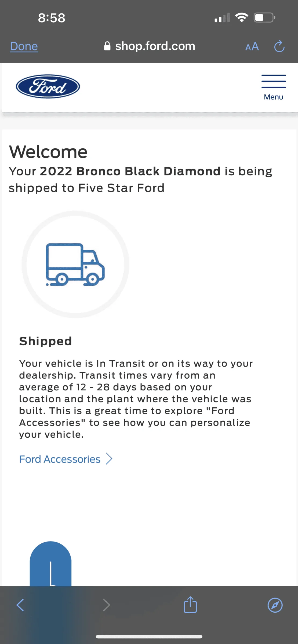The image size is (298, 644).
Task: Go forward with the right arrow
Action: click(x=107, y=605)
